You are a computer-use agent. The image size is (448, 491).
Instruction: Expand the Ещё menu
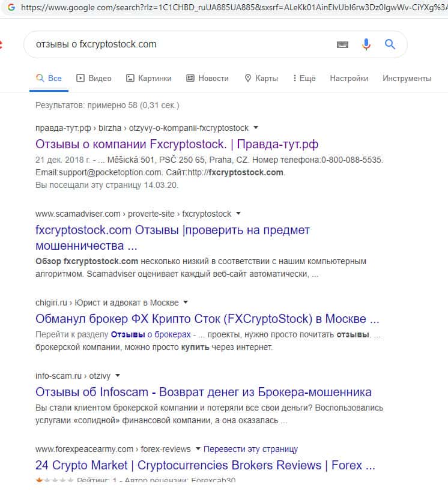point(304,78)
